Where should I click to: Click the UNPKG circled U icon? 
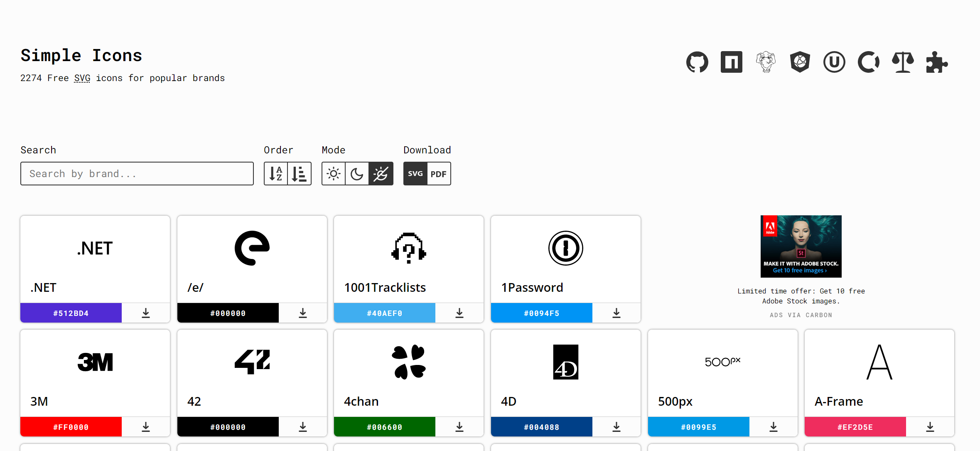click(834, 62)
